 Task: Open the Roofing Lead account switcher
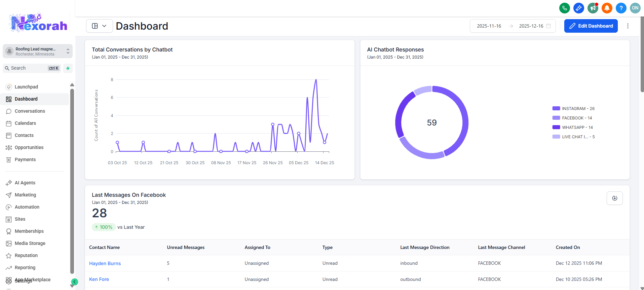click(x=38, y=51)
